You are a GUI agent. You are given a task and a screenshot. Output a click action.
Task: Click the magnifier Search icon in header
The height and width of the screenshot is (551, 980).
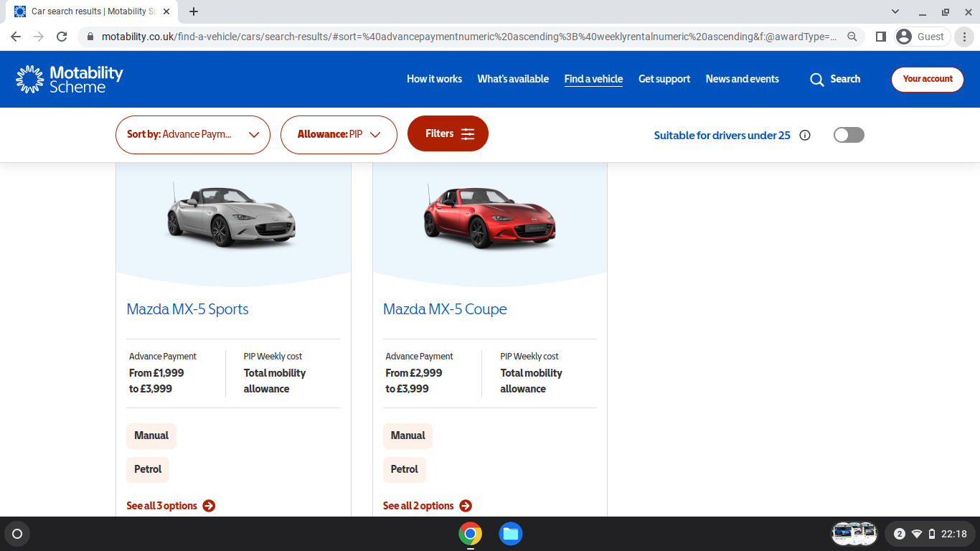click(817, 80)
